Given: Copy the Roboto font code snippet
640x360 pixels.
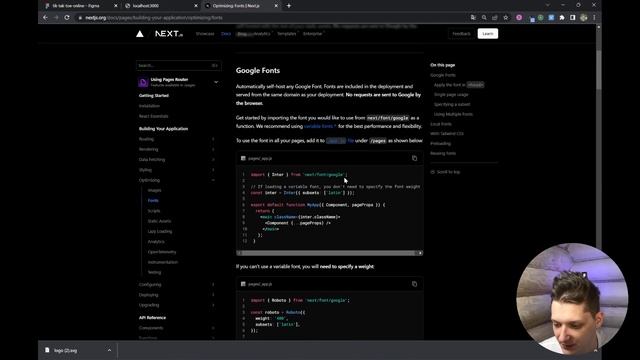Looking at the screenshot, I should click(x=414, y=284).
